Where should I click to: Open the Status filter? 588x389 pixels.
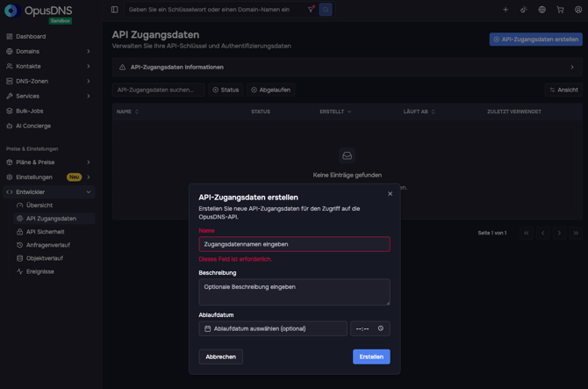[226, 90]
